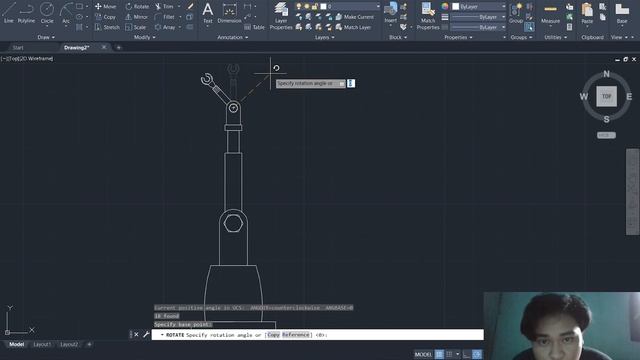Click the Hatch tool icon
Image resolution: width=640 pixels, height=360 pixels.
pyautogui.click(x=80, y=27)
